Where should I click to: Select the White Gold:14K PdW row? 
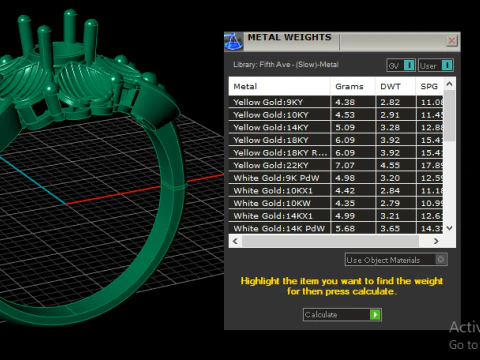point(336,229)
